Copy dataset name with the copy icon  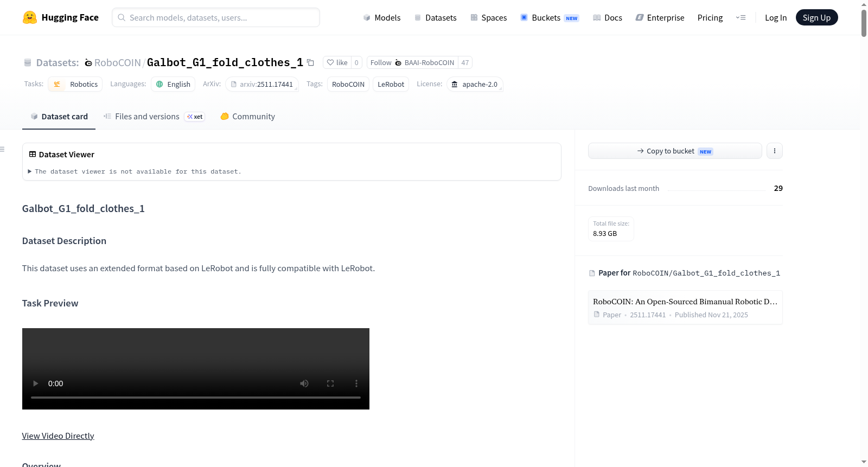310,62
